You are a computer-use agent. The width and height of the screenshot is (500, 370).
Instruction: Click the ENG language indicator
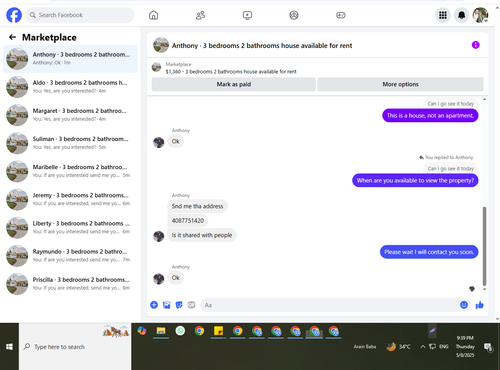(443, 347)
